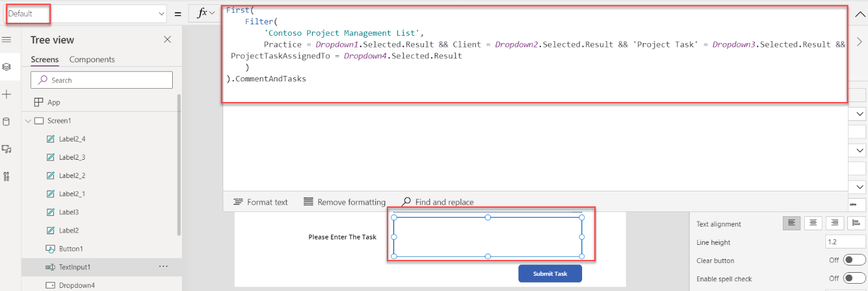The width and height of the screenshot is (868, 291).
Task: Select left text alignment option
Action: (x=791, y=223)
